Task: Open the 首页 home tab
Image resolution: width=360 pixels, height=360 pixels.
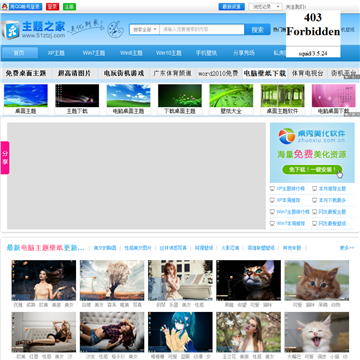Action: pyautogui.click(x=20, y=53)
